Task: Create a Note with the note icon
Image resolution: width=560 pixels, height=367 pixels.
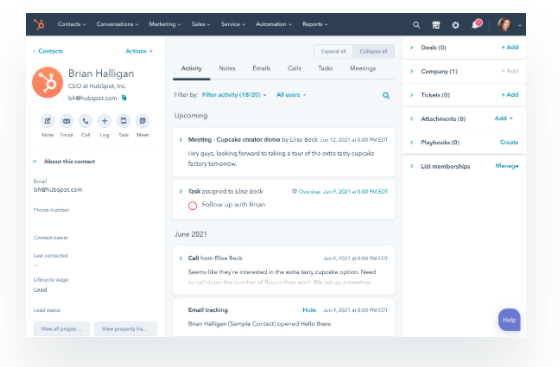Action: click(x=48, y=121)
